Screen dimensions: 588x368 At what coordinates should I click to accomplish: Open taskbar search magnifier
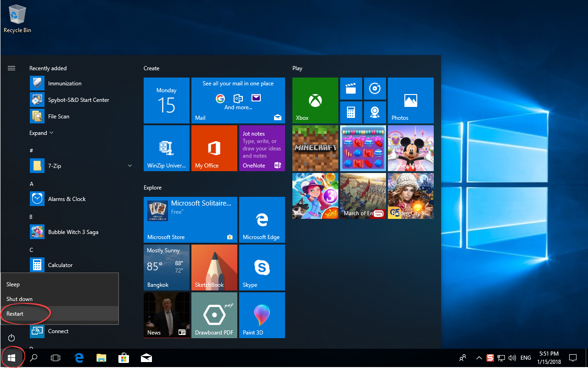coord(34,358)
